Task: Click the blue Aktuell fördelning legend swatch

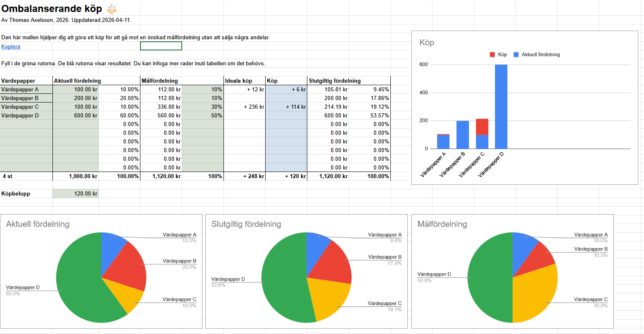Action: click(x=516, y=55)
